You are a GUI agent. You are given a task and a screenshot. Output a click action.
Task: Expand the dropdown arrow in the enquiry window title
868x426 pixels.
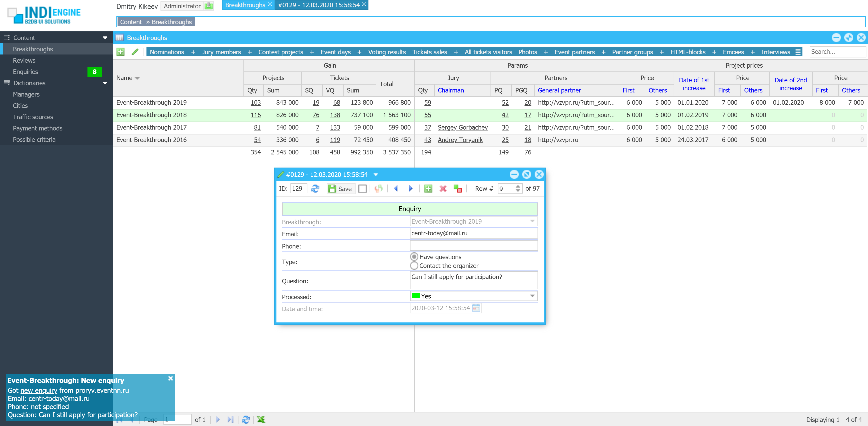tap(376, 175)
